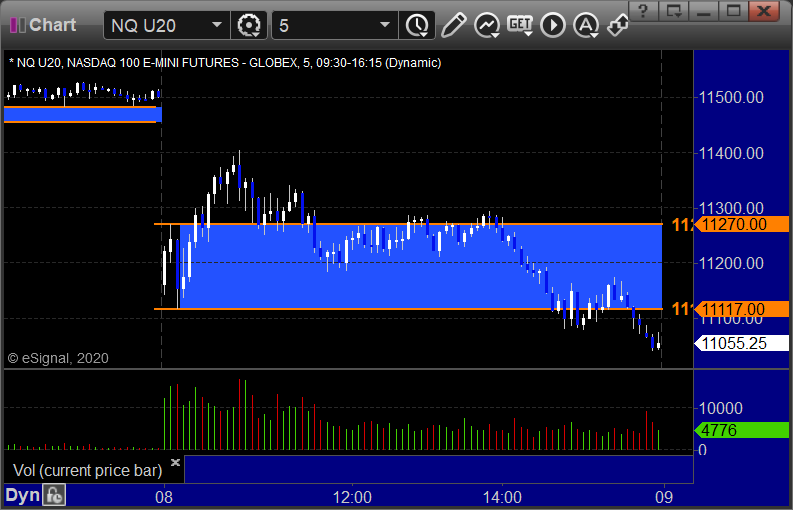Click the 10000 volume axis label
The height and width of the screenshot is (510, 793).
coord(720,408)
